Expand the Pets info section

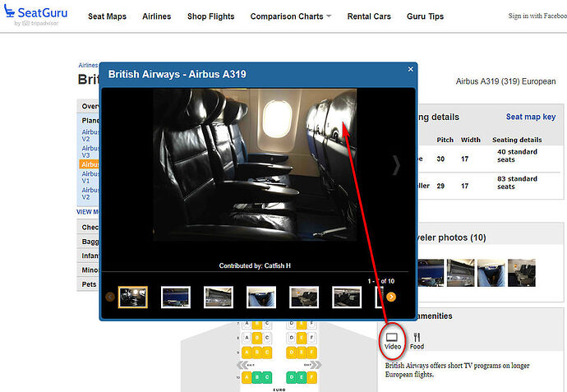pos(88,284)
